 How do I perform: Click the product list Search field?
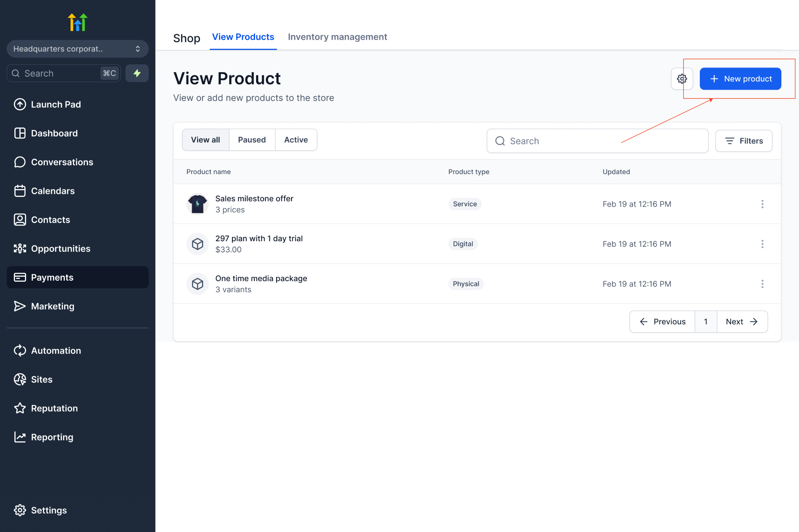click(598, 141)
